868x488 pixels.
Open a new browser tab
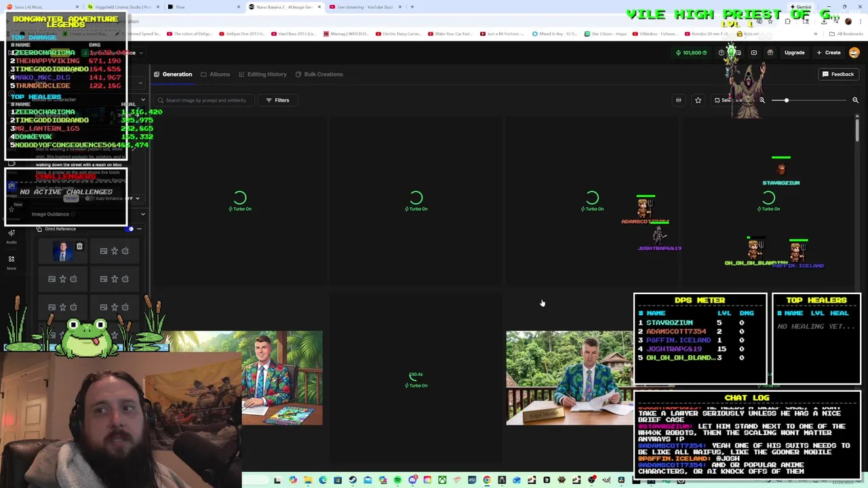click(412, 7)
